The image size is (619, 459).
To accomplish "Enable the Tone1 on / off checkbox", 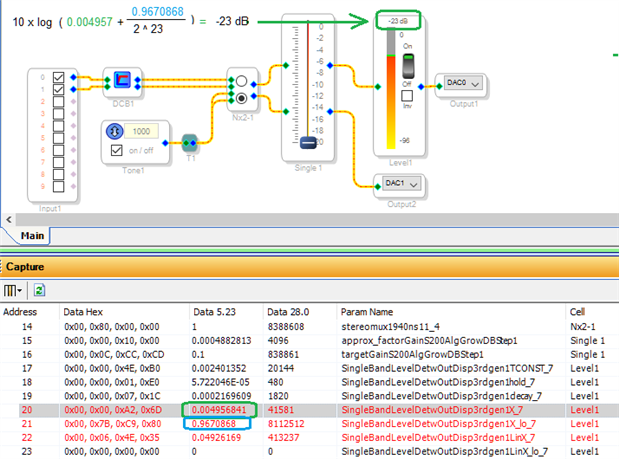I will coord(116,150).
